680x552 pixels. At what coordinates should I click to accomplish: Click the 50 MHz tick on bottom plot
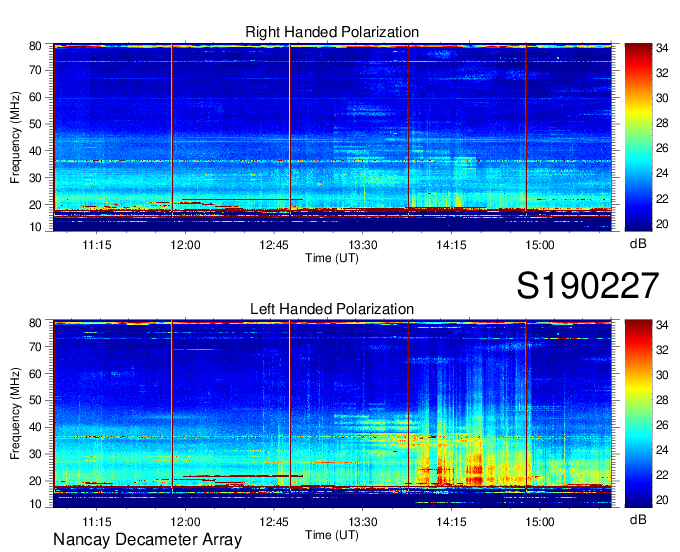tap(35, 400)
